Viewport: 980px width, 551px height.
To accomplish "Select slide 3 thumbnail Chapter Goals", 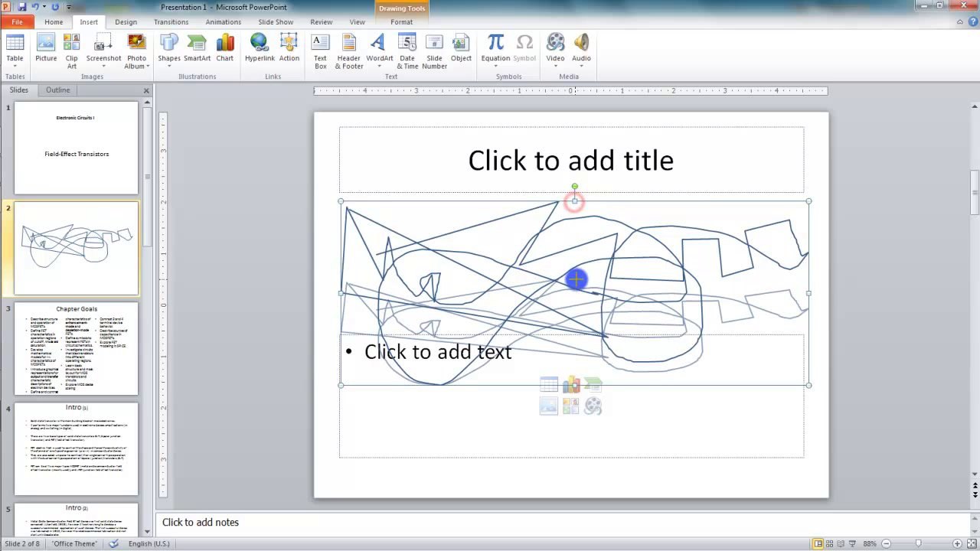I will click(77, 349).
